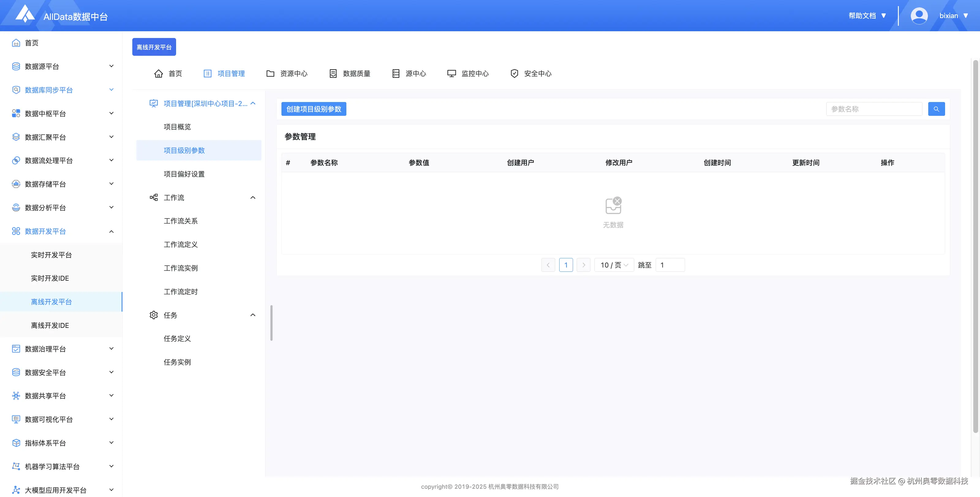Click the 安全中心 shield icon
This screenshot has height=497, width=980.
click(514, 74)
